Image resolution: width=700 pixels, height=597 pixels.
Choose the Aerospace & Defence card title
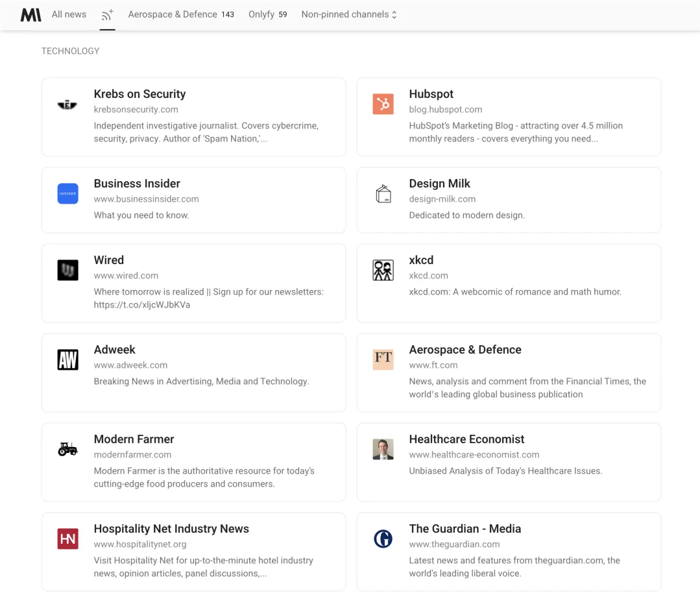(x=465, y=350)
